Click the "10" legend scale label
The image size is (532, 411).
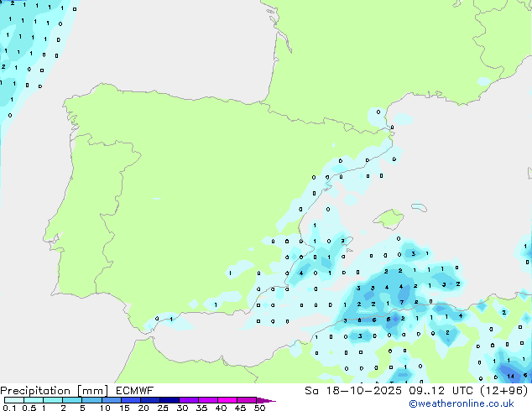[x=105, y=408]
